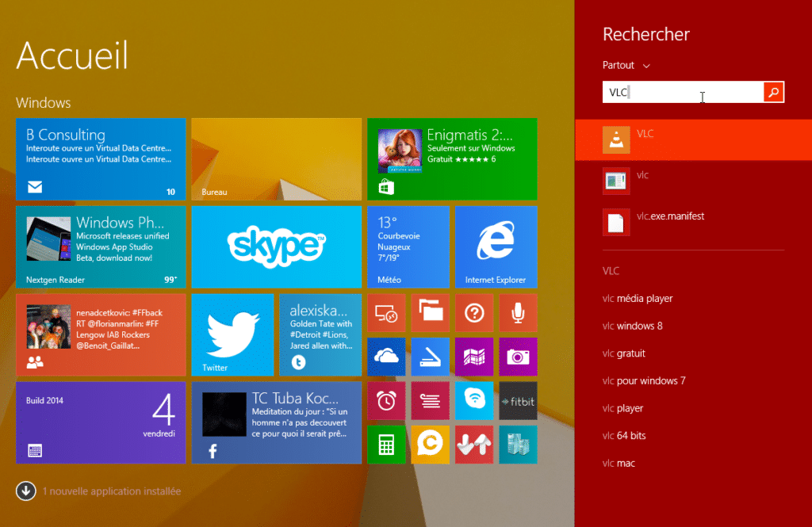Image resolution: width=812 pixels, height=527 pixels.
Task: Open the red up-down arrows tile
Action: [474, 445]
